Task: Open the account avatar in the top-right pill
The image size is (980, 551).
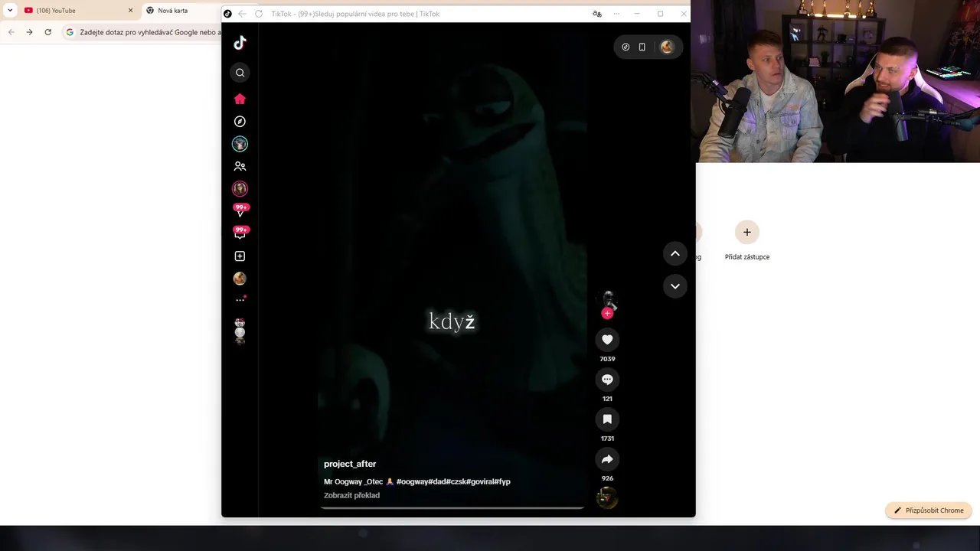Action: click(x=667, y=47)
